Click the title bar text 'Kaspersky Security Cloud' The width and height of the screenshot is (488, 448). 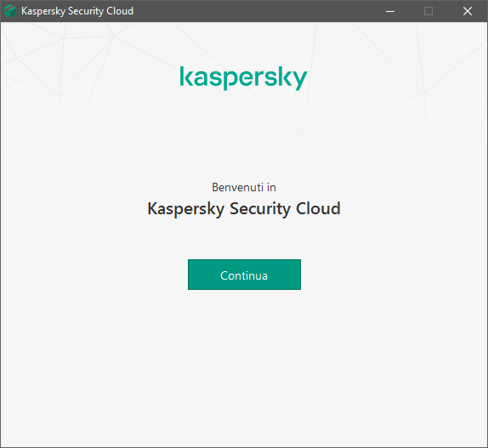(x=77, y=11)
